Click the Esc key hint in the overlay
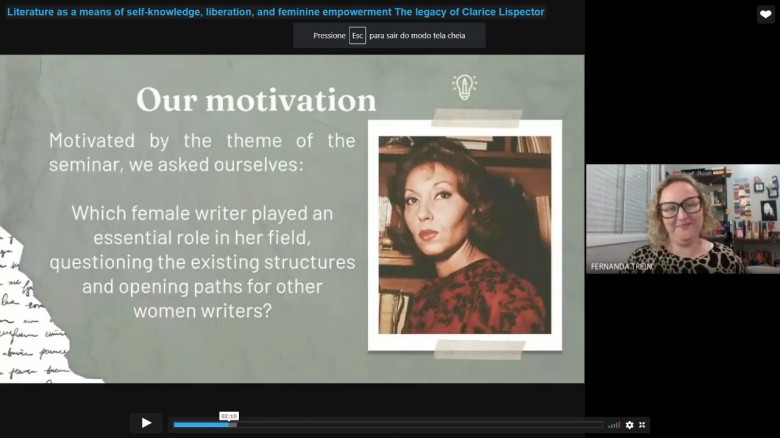This screenshot has height=438, width=780. [357, 35]
